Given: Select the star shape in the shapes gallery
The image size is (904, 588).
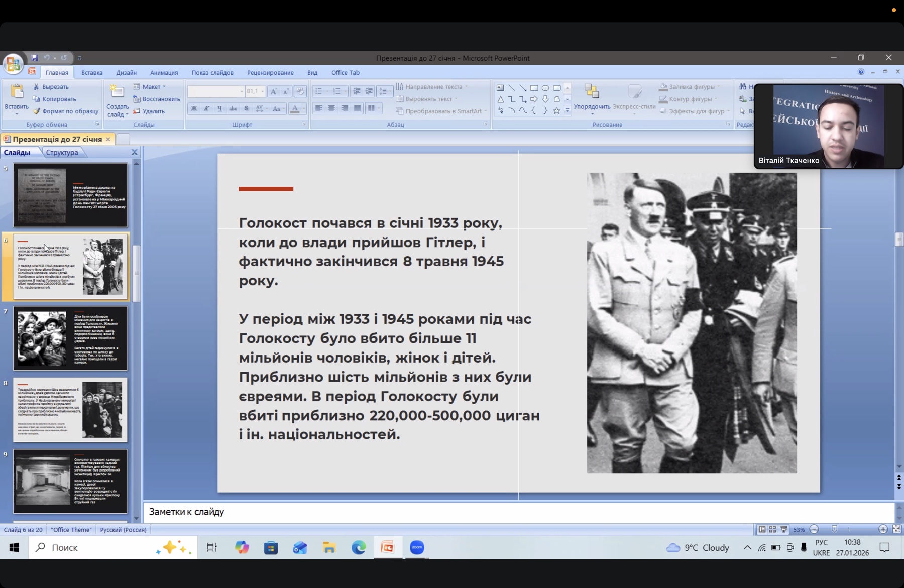Looking at the screenshot, I should pyautogui.click(x=556, y=111).
